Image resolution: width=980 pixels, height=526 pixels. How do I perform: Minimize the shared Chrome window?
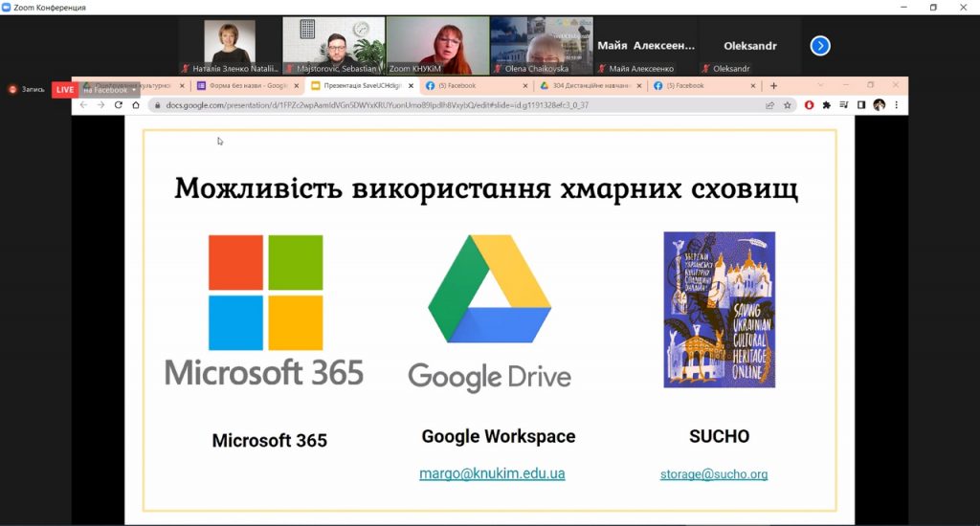click(x=846, y=85)
